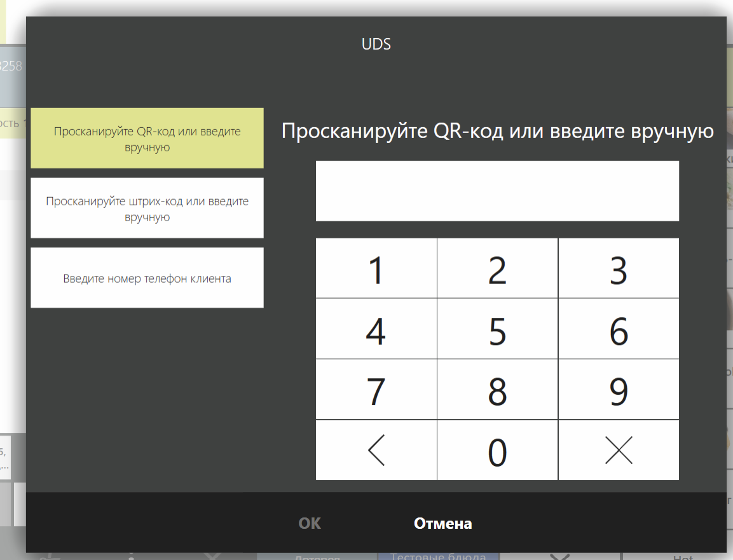The height and width of the screenshot is (560, 733).
Task: Tap digit 5 on the keypad
Action: (497, 329)
